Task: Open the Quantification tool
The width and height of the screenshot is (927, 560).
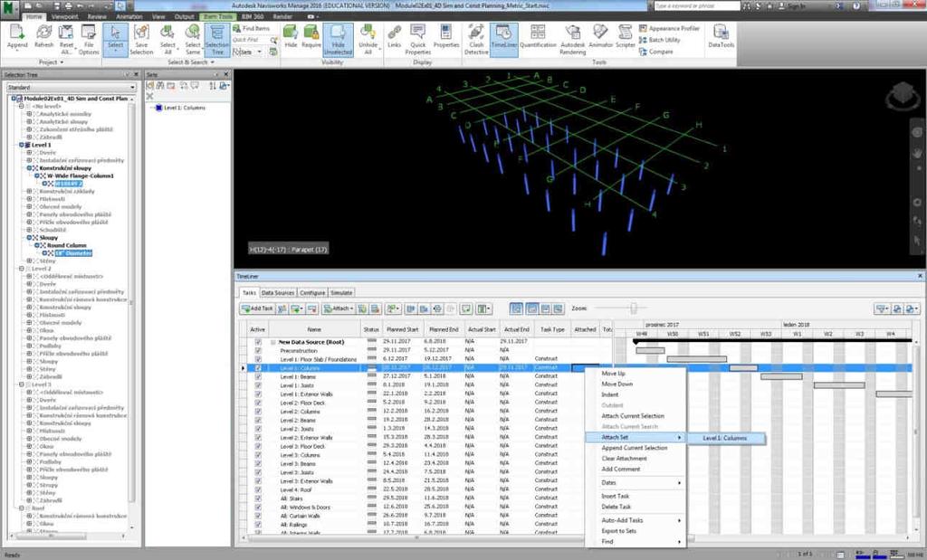Action: (x=538, y=36)
